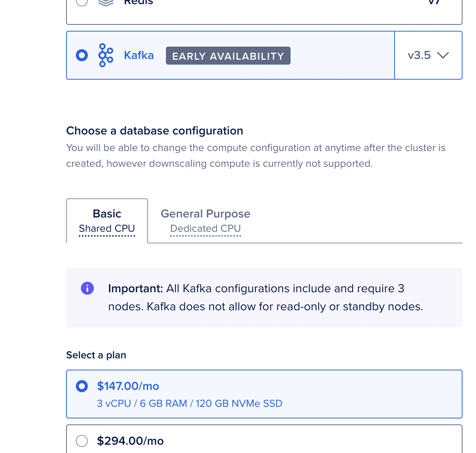Click the EARLY AVAILABILITY badge
Viewport: 476px width, 453px height.
(228, 56)
